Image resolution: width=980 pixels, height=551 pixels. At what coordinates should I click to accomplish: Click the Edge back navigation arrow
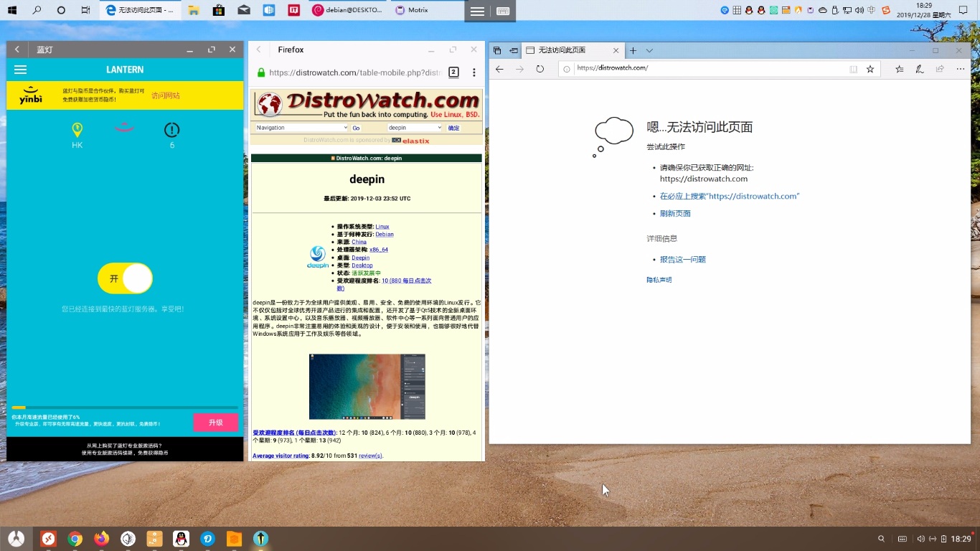pyautogui.click(x=500, y=69)
